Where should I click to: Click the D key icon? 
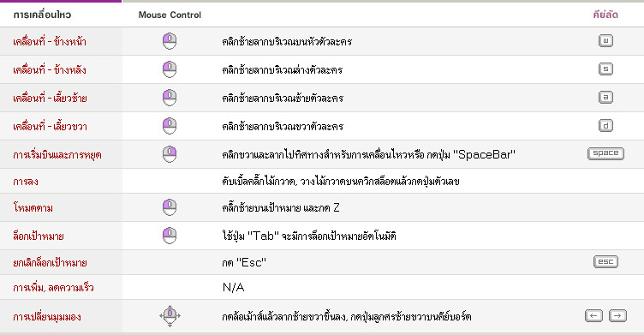[x=605, y=126]
